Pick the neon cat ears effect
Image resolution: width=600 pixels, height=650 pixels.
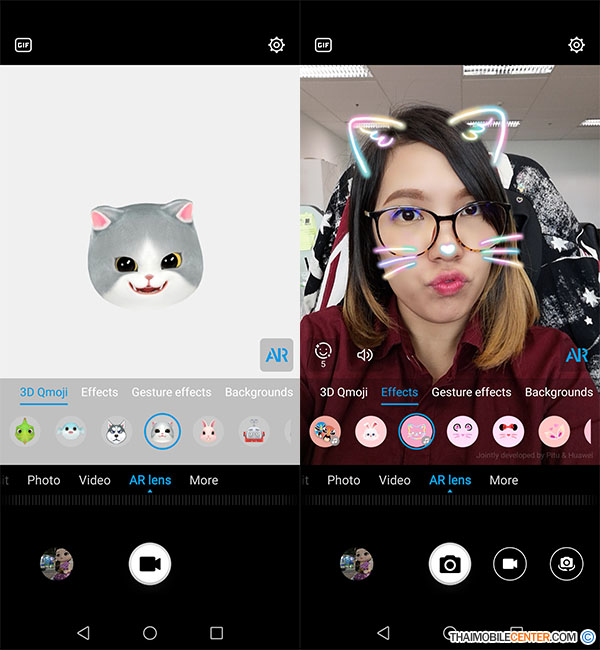click(416, 431)
